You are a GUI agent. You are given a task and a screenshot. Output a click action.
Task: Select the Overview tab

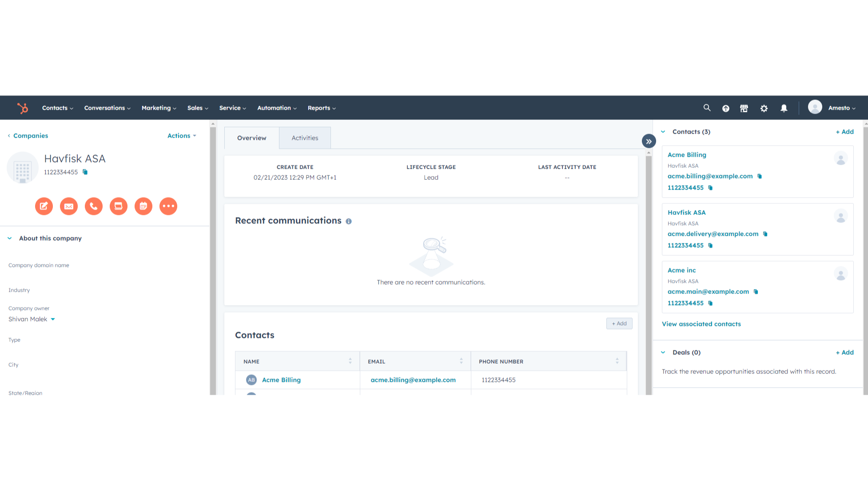[252, 138]
